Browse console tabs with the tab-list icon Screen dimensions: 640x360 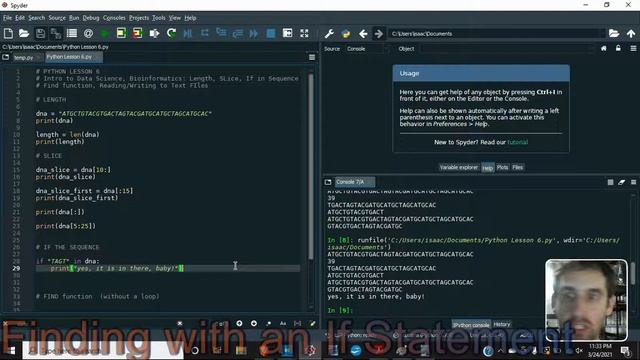(x=328, y=182)
